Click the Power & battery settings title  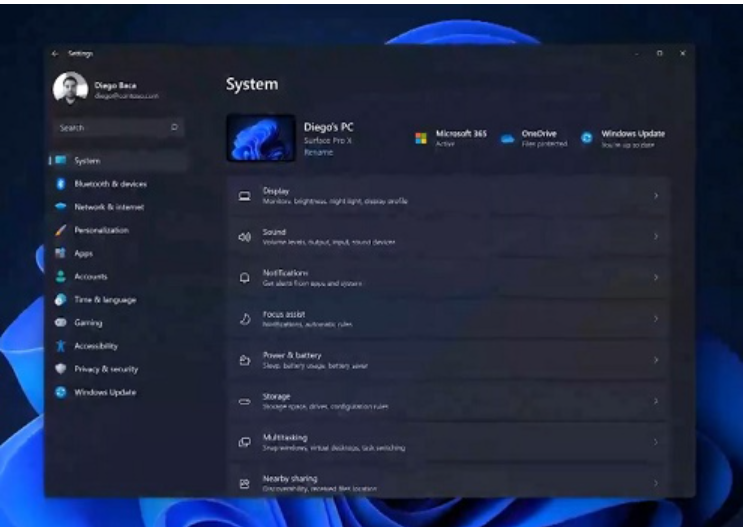[292, 355]
